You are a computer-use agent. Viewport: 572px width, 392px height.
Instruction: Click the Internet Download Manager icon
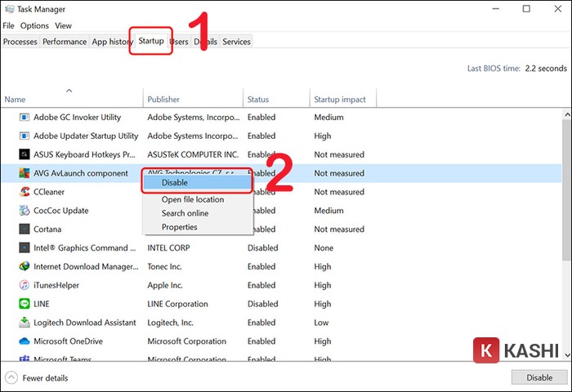point(24,266)
